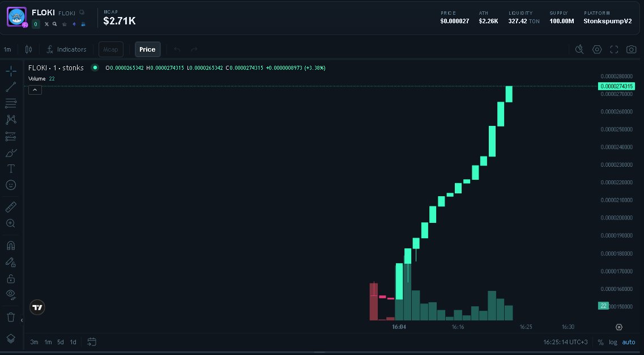Click the StonkspumpV2 platform label

[x=607, y=21]
